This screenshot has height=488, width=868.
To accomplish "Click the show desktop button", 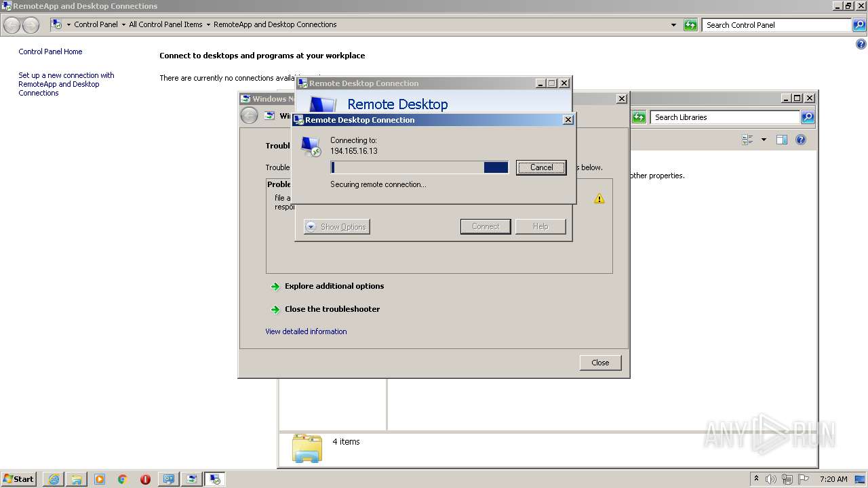I will click(x=861, y=479).
